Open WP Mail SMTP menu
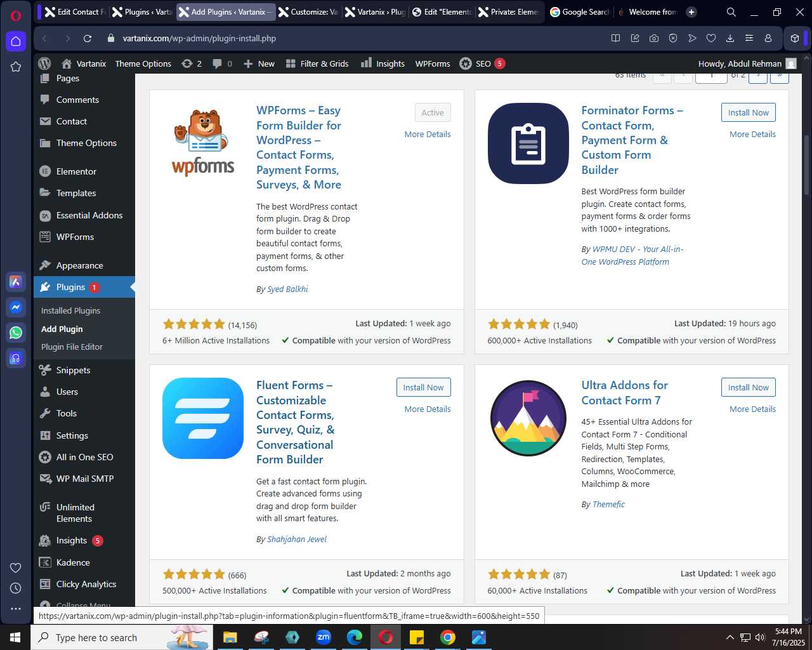This screenshot has height=650, width=812. (84, 479)
